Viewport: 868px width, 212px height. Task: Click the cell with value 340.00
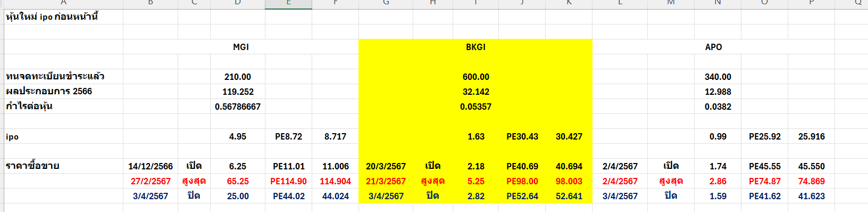click(x=717, y=77)
